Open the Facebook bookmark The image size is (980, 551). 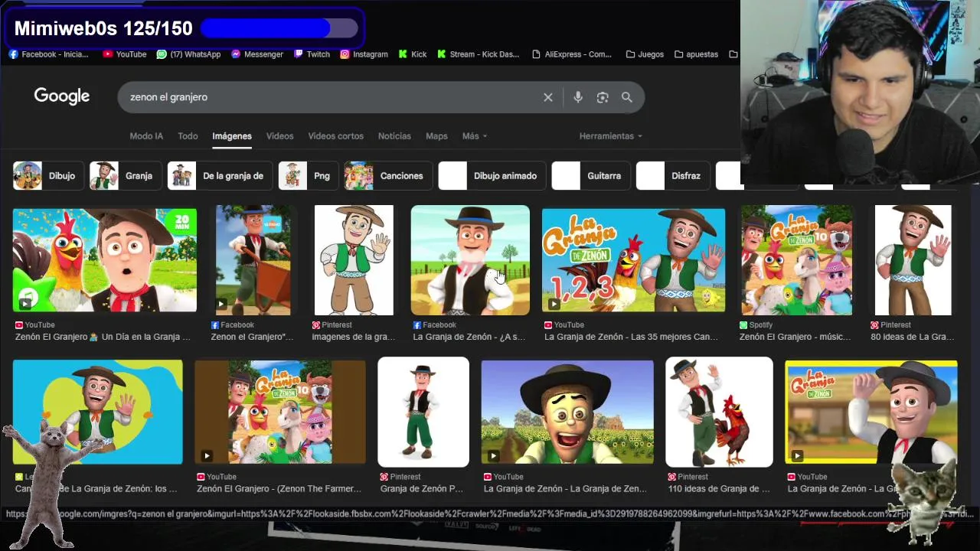pos(48,54)
